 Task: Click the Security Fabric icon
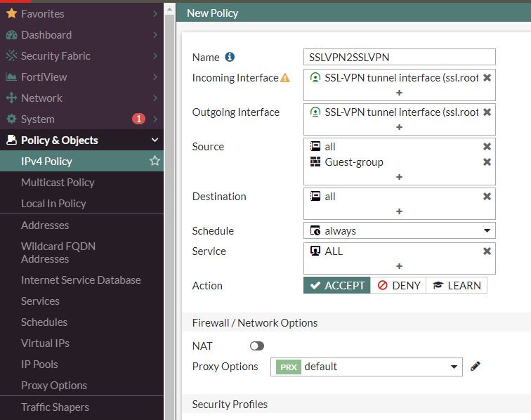click(11, 56)
